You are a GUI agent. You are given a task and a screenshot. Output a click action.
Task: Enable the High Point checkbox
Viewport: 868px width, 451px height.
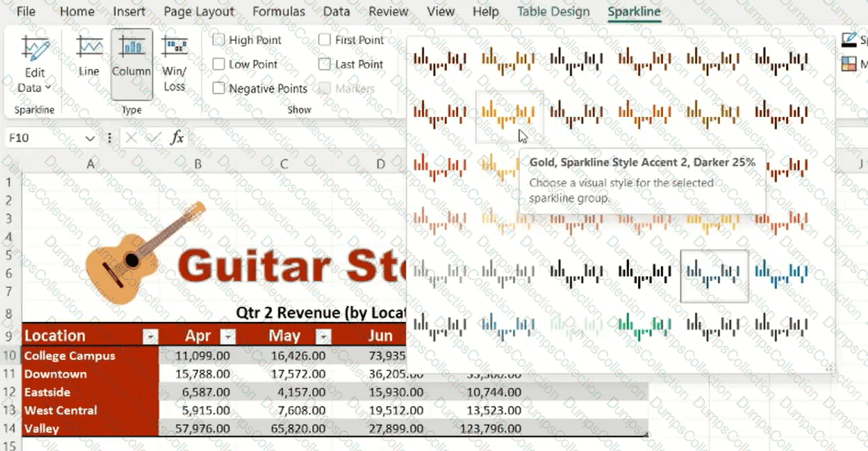coord(219,40)
